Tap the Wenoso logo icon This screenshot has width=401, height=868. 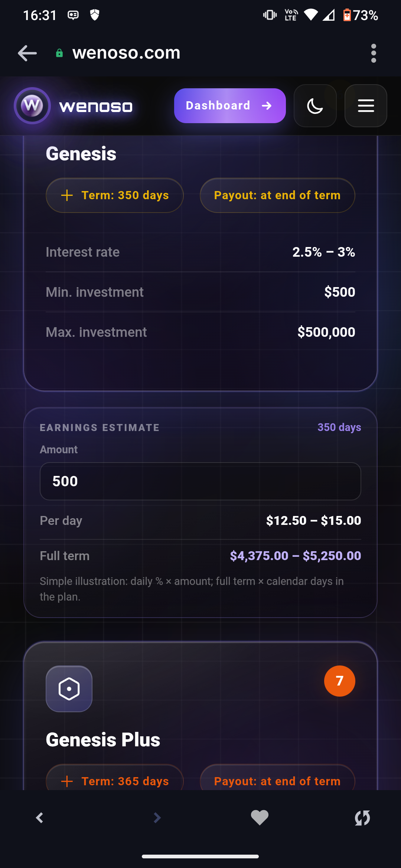click(32, 106)
